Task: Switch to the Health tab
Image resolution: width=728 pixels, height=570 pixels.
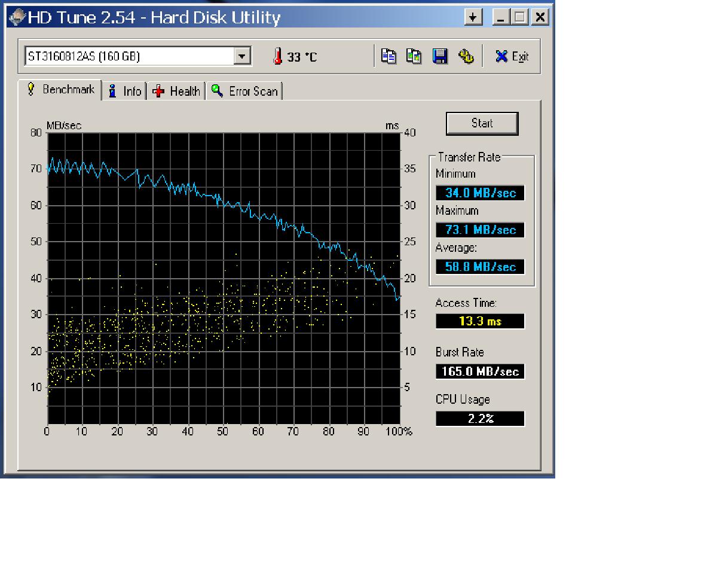Action: coord(177,91)
